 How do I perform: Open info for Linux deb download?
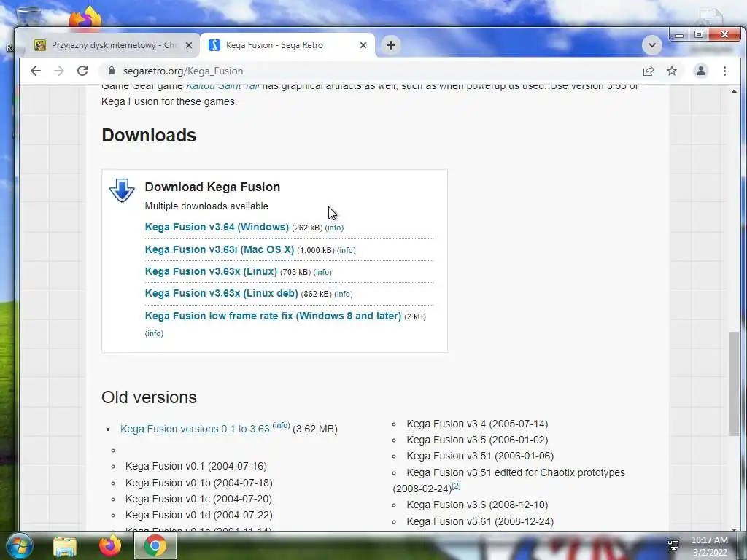tap(344, 295)
